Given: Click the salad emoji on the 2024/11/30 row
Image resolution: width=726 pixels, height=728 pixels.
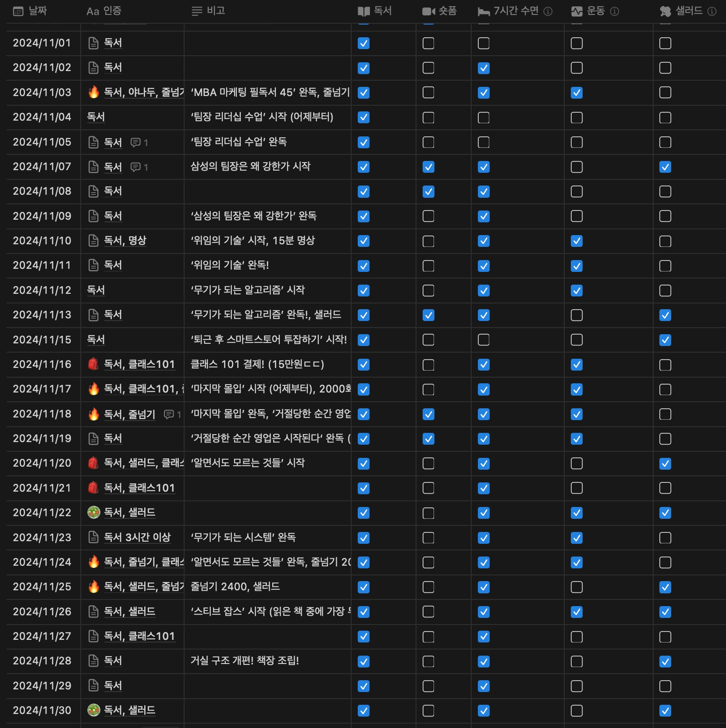Looking at the screenshot, I should 93,710.
